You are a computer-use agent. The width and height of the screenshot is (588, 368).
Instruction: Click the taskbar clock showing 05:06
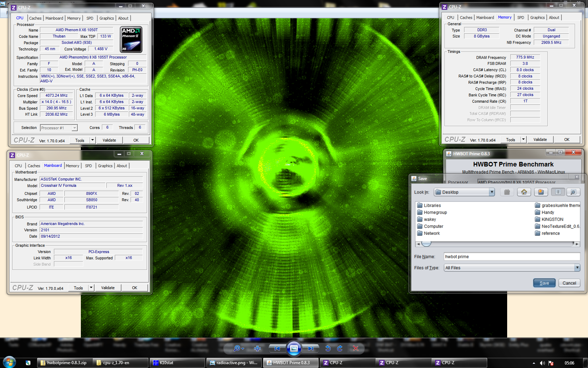[569, 363]
